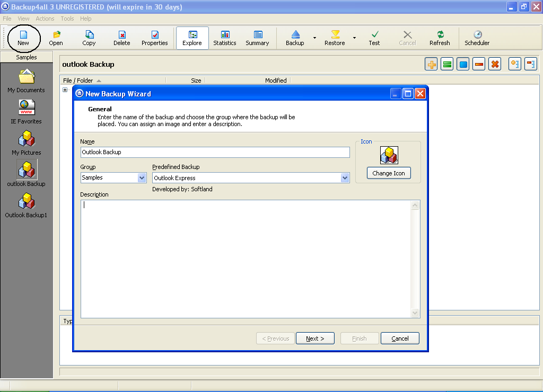Toggle the yellow plus file filter button
543x392 pixels.
(432, 64)
